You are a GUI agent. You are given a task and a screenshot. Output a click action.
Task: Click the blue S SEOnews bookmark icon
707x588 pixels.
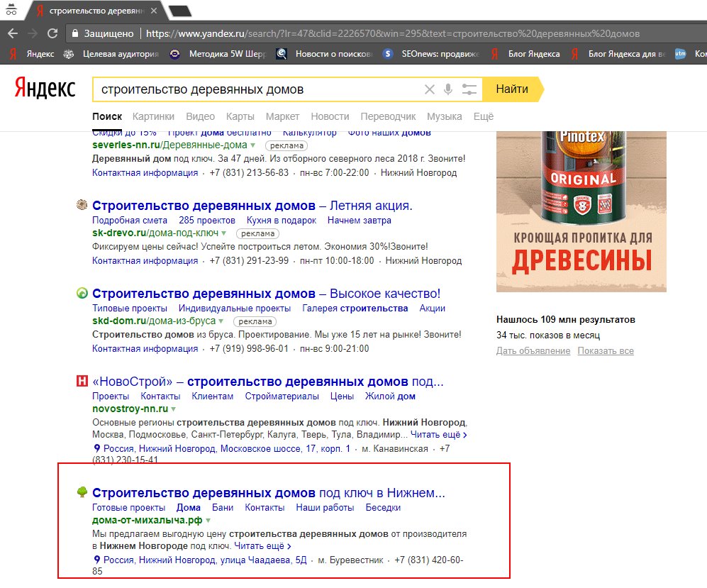(389, 53)
